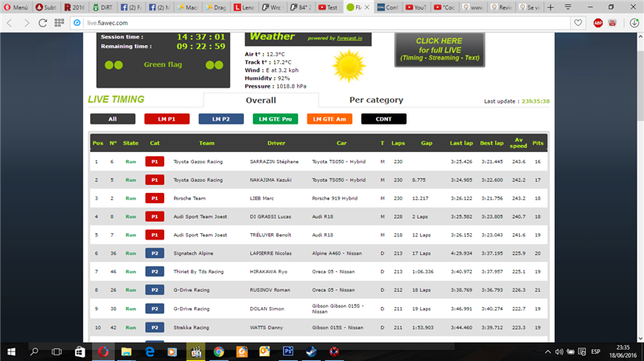Screen dimensions: 644x361
Task: Show All categories filter
Action: 112,119
